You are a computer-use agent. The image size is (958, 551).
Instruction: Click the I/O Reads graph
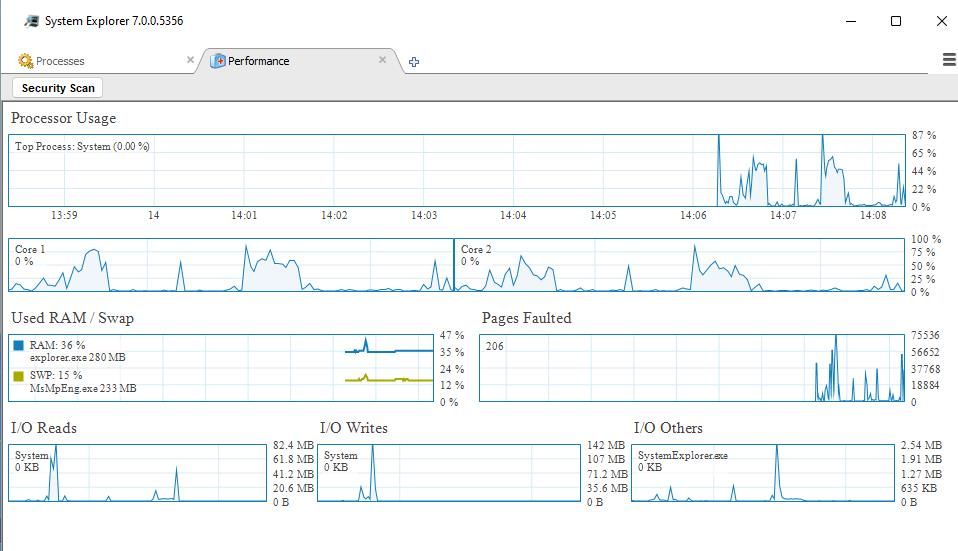pyautogui.click(x=137, y=473)
